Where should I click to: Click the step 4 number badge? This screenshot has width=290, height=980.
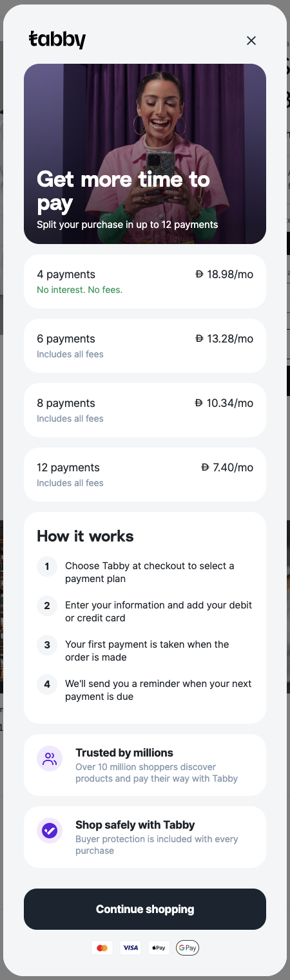(47, 684)
